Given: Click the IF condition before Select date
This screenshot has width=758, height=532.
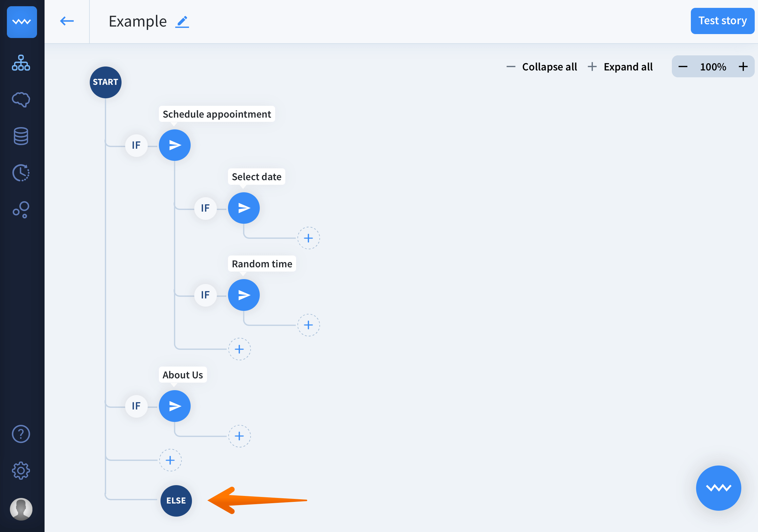Looking at the screenshot, I should 205,208.
